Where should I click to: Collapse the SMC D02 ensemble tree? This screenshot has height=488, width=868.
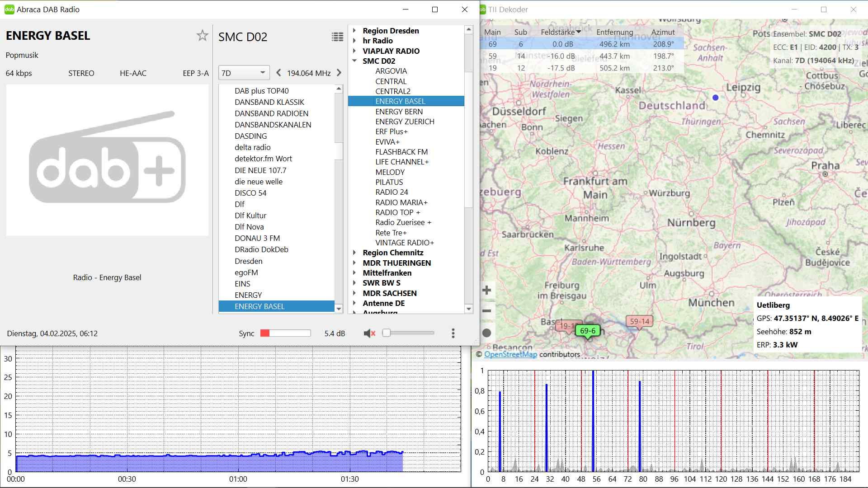[x=355, y=61]
